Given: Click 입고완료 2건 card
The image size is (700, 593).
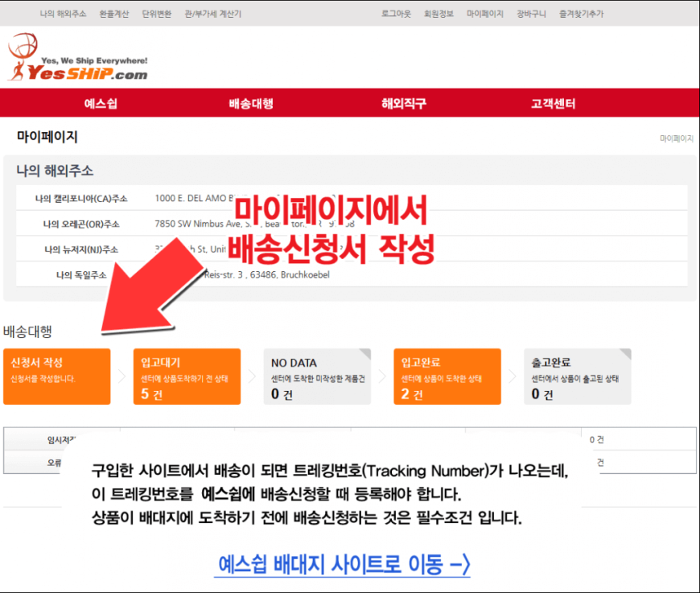Looking at the screenshot, I should (447, 377).
